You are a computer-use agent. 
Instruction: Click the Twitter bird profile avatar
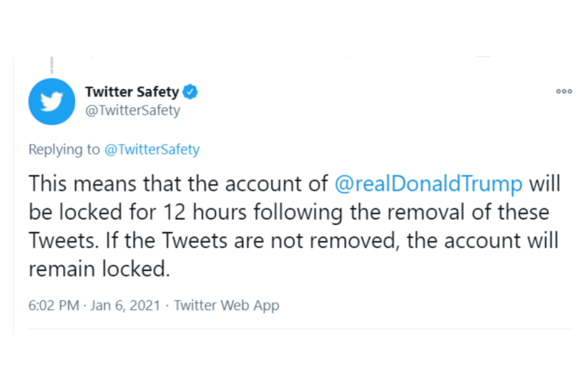pos(52,101)
